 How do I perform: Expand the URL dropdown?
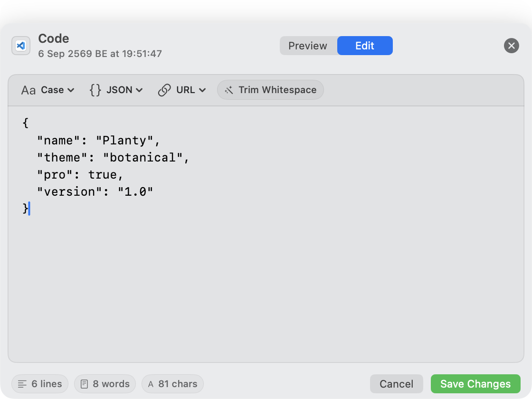click(x=182, y=90)
